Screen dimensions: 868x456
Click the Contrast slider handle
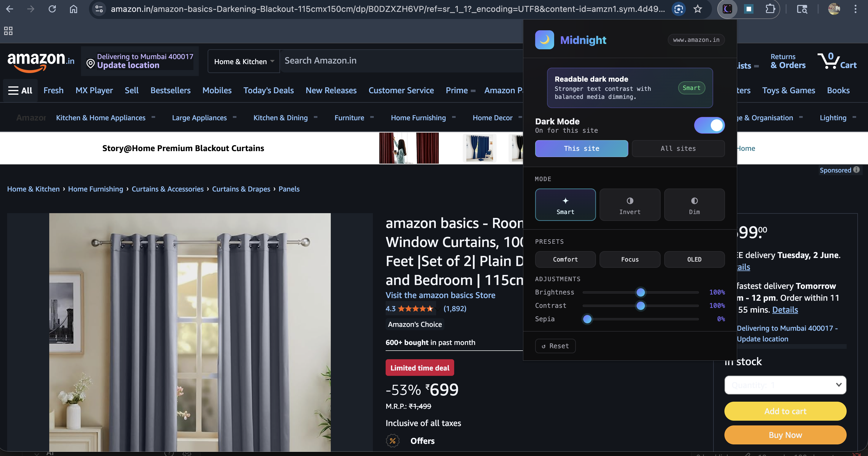point(640,305)
